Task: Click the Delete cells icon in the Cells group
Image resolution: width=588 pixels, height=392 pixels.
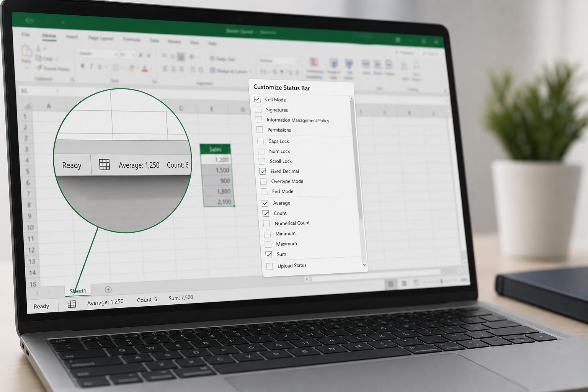Action: pos(378,65)
